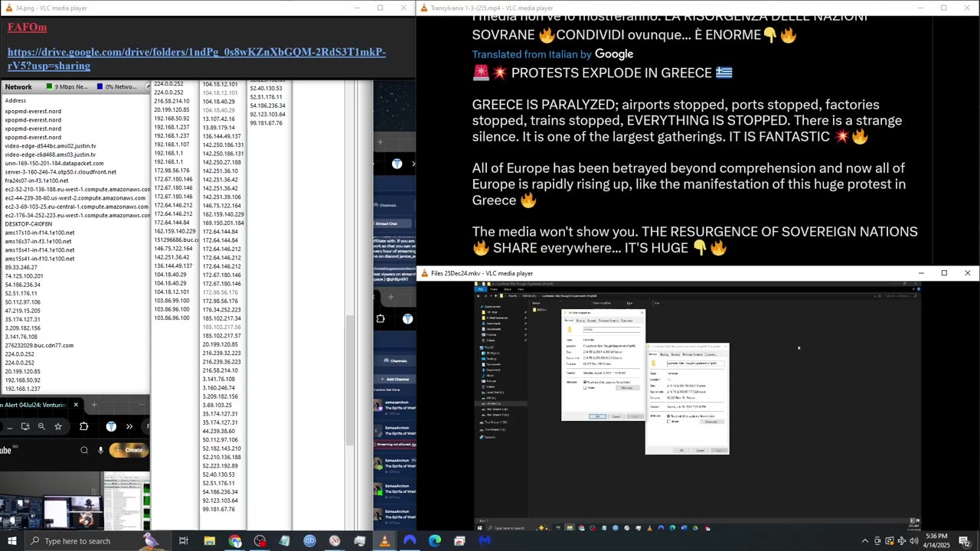The height and width of the screenshot is (551, 980).
Task: Select DESKTOP-C4IOF8N address row
Action: [28, 223]
